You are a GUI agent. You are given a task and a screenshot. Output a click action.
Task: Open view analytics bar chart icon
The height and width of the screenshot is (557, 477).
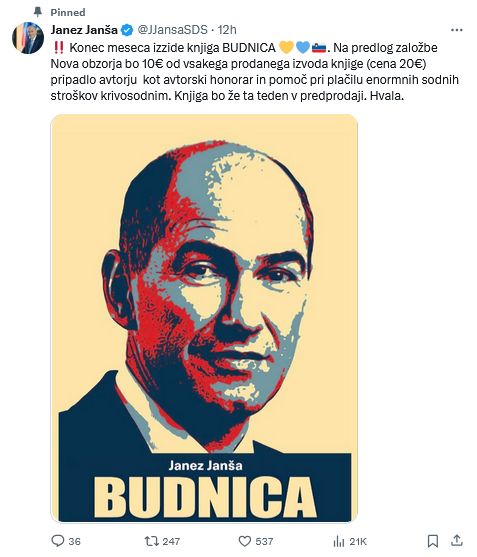coord(339,541)
